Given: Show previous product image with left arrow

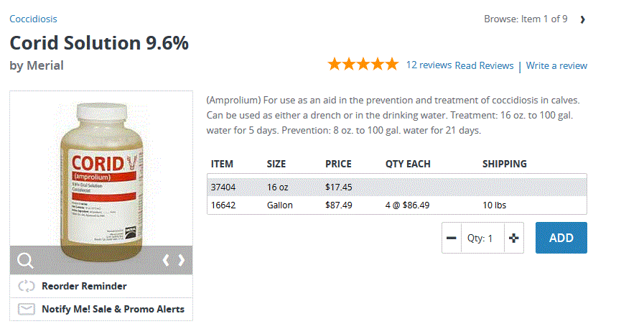Looking at the screenshot, I should click(x=166, y=260).
